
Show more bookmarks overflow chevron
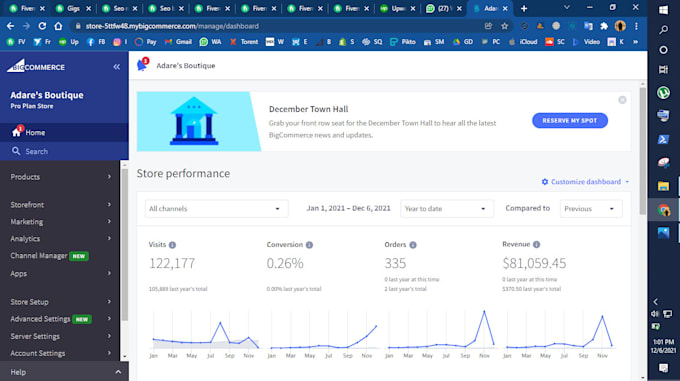click(635, 42)
